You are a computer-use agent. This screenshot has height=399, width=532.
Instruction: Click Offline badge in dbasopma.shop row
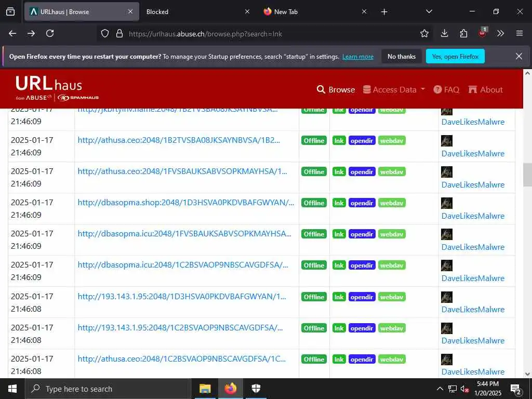point(314,203)
